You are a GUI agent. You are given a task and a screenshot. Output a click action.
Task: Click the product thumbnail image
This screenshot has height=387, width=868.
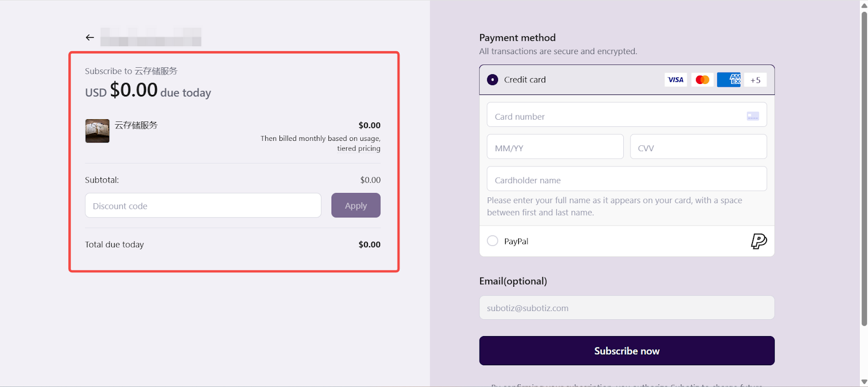click(x=97, y=131)
